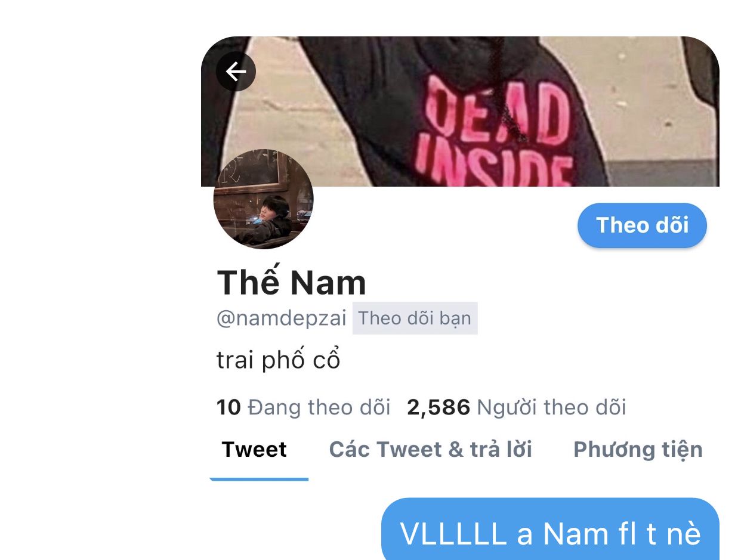Tap the Thế Nam display name
The image size is (741, 560).
point(291,283)
